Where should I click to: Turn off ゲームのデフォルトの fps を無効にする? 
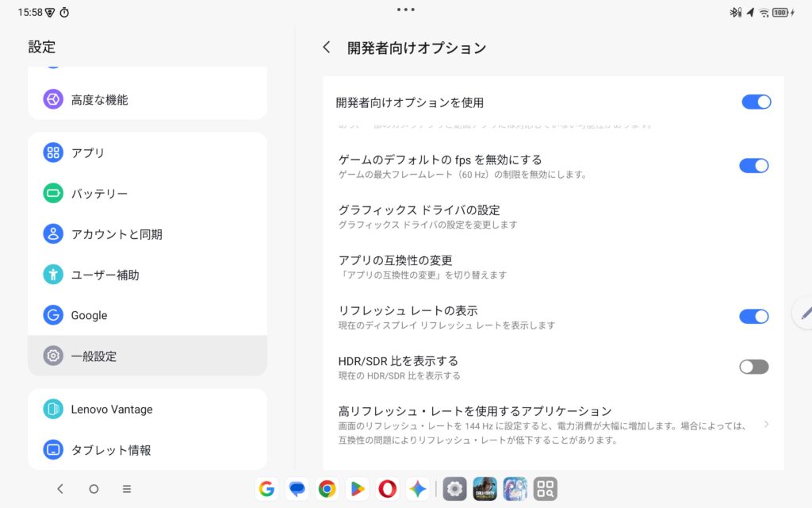point(756,165)
